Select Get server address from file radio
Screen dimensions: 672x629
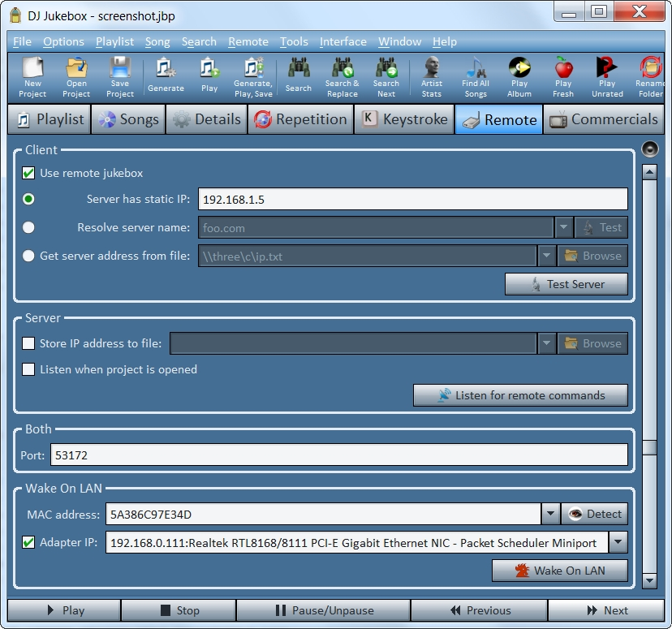28,256
